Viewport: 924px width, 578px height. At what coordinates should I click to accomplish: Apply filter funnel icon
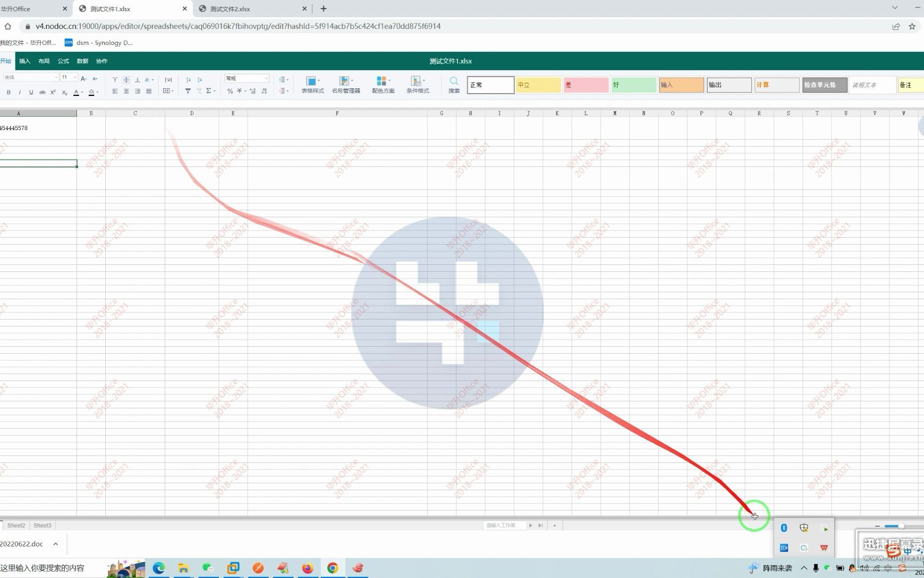[x=188, y=92]
